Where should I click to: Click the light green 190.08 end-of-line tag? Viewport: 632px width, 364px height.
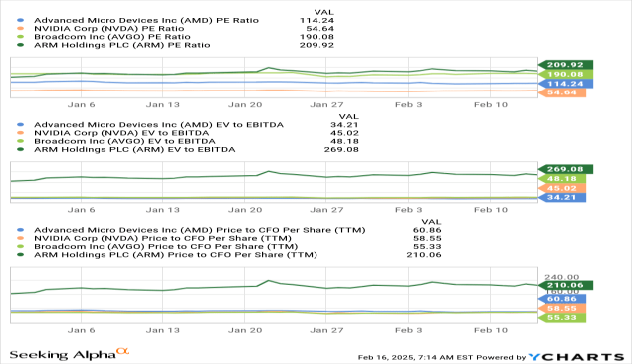[565, 74]
